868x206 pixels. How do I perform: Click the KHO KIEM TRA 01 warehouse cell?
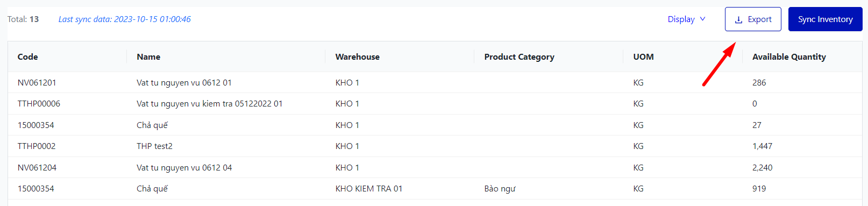(368, 189)
